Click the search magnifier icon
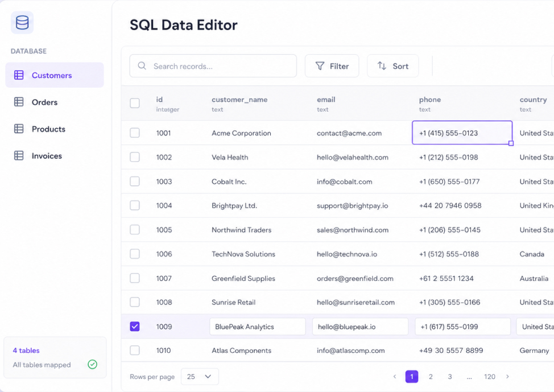 pyautogui.click(x=142, y=66)
